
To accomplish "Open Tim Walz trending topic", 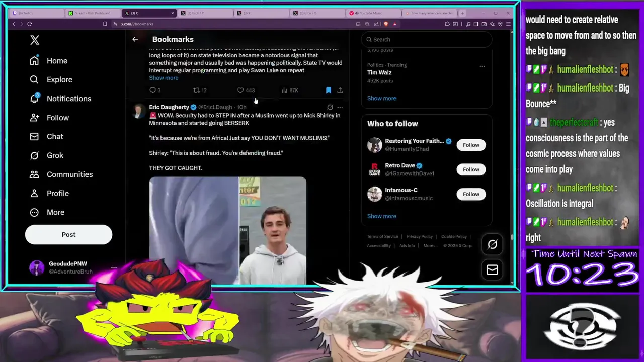I will (x=379, y=73).
